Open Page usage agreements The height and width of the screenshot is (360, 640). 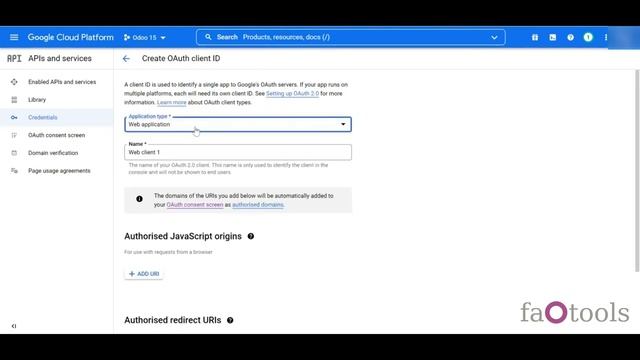[59, 171]
